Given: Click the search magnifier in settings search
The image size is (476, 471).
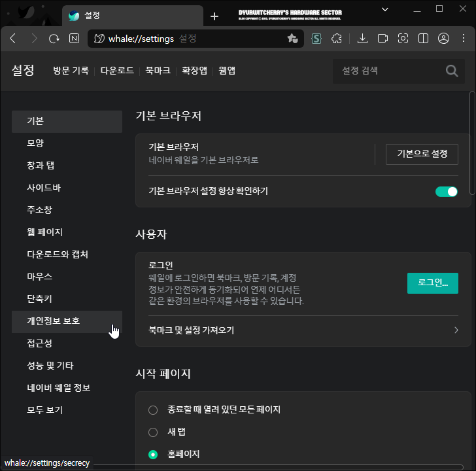Looking at the screenshot, I should tap(452, 71).
